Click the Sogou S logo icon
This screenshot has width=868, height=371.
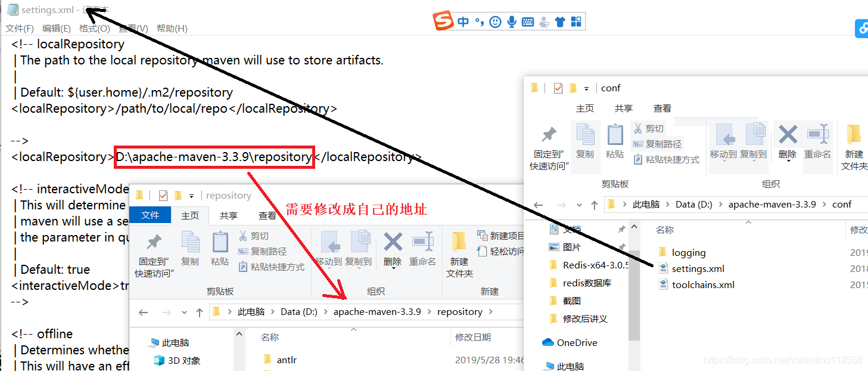coord(443,21)
